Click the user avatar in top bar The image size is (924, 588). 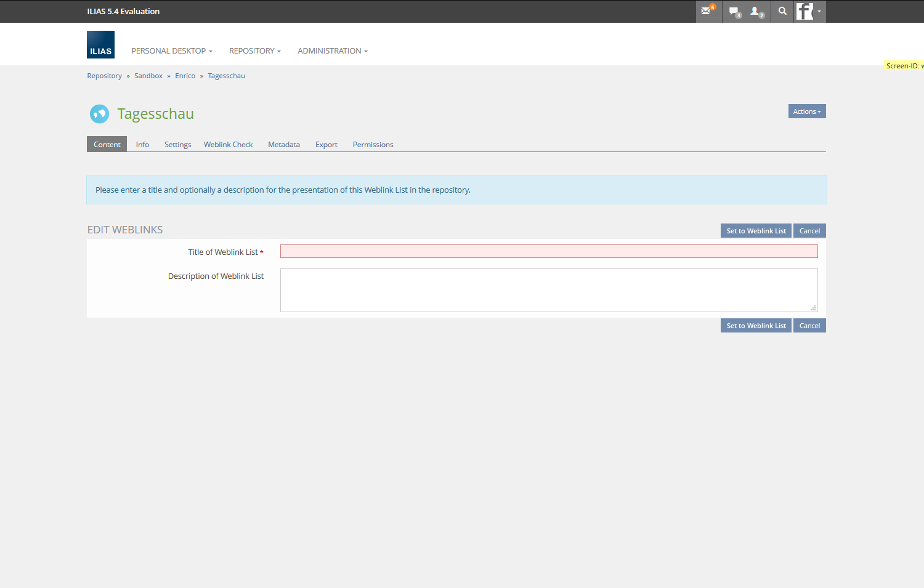pyautogui.click(x=805, y=11)
